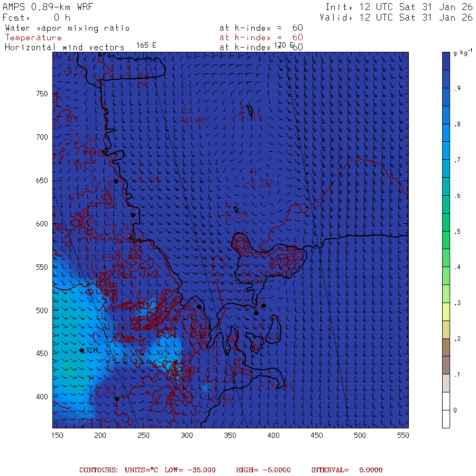This screenshot has height=476, width=476.
Task: Click the "150" x-axis tick label
Action: pos(57,435)
